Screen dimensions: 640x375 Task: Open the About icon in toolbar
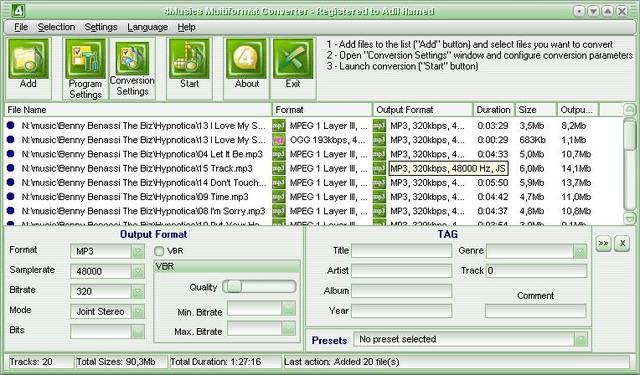[x=247, y=58]
